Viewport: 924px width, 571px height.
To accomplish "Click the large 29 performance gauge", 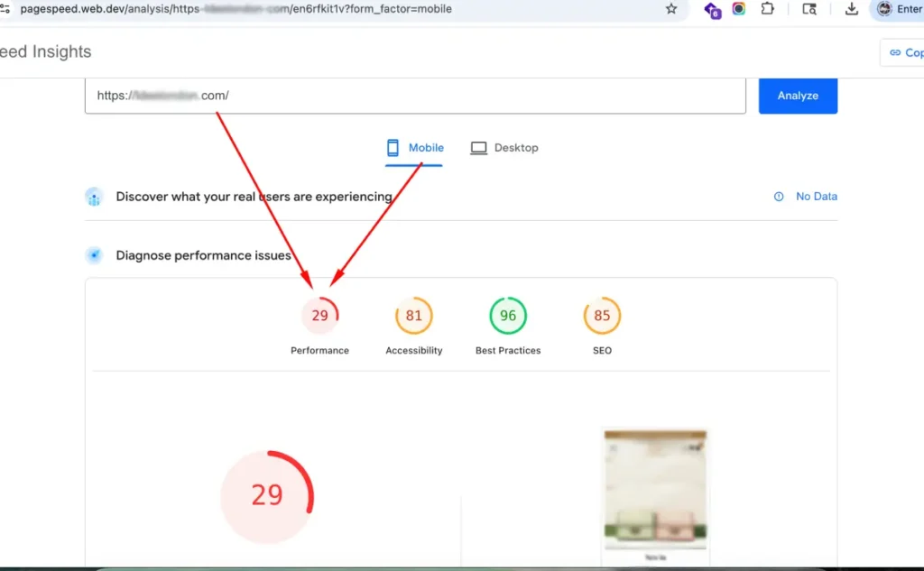I will 267,497.
